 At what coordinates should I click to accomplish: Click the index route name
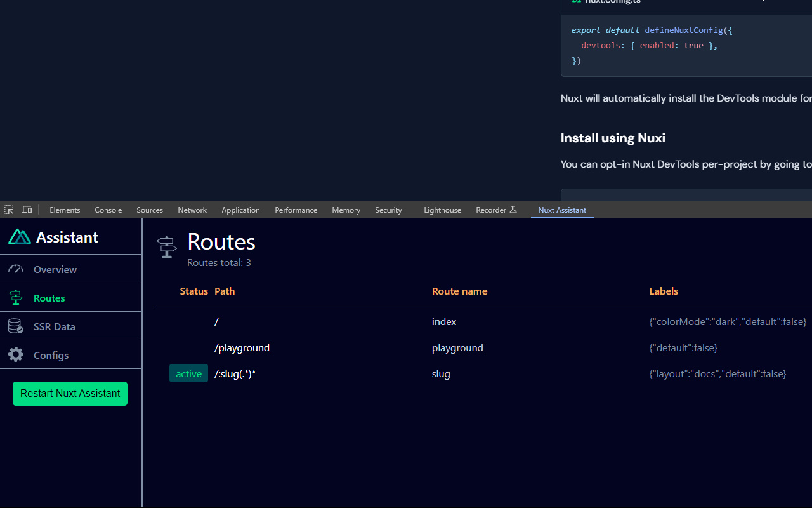pyautogui.click(x=444, y=322)
